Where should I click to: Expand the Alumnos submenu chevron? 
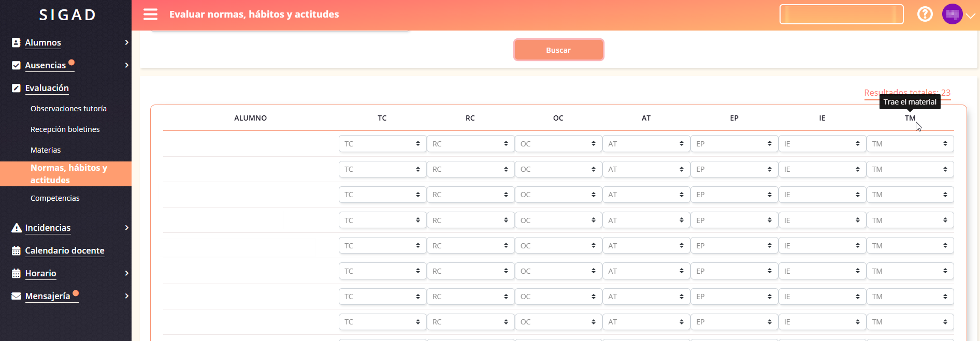coord(126,42)
